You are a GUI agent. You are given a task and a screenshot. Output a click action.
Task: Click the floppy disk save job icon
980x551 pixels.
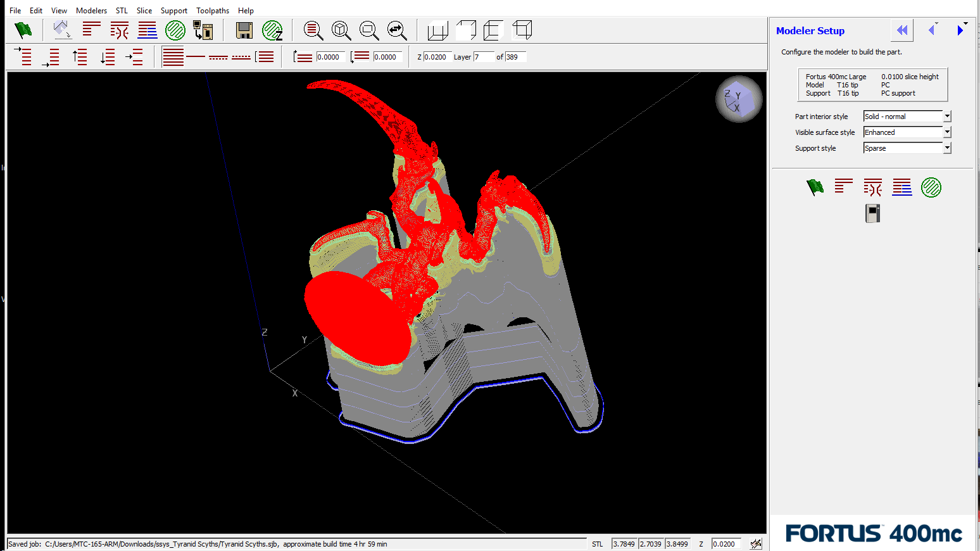pos(244,30)
